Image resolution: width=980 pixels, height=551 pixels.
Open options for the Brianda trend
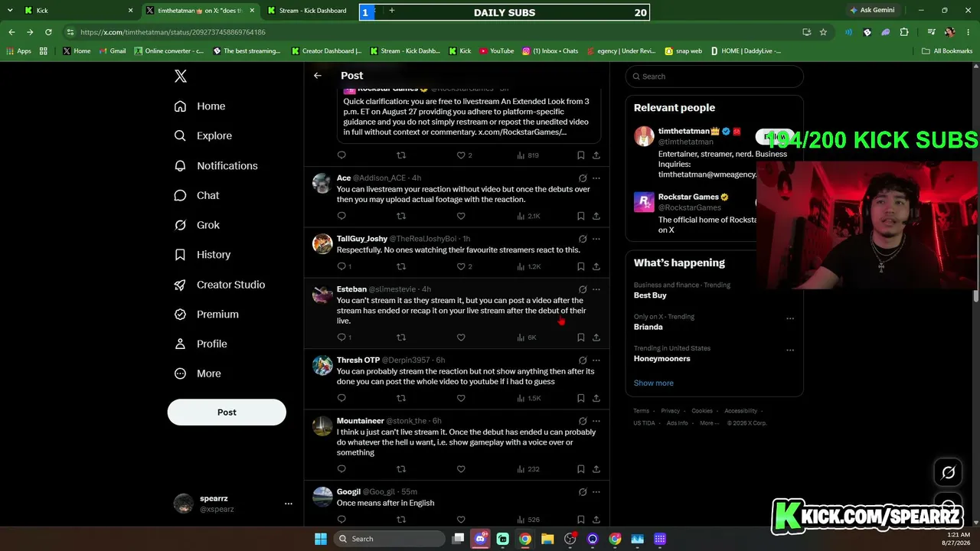coord(790,318)
